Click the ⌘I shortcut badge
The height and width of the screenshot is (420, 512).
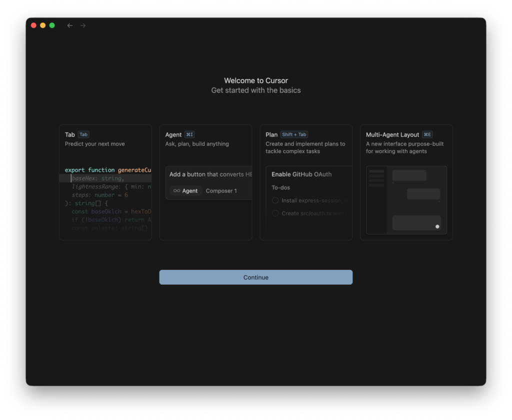(x=190, y=134)
